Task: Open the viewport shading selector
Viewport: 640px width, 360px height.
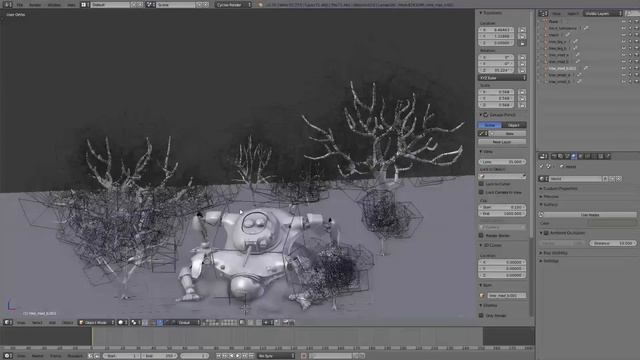Action: [x=123, y=322]
